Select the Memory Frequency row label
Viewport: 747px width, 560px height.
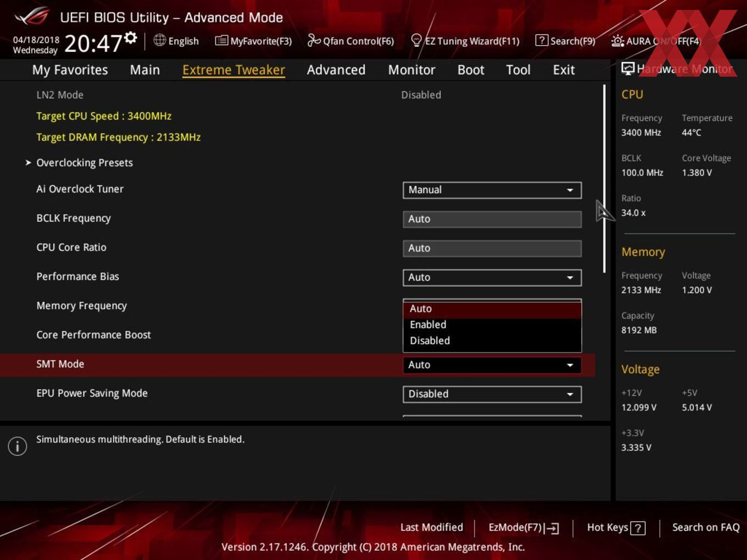81,306
